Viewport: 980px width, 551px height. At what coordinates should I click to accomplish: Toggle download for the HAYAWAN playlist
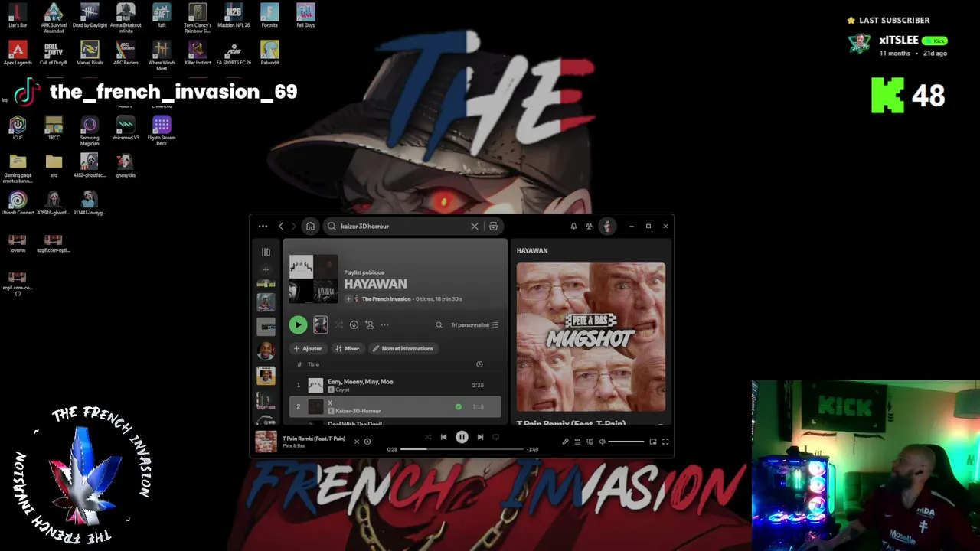coord(354,325)
